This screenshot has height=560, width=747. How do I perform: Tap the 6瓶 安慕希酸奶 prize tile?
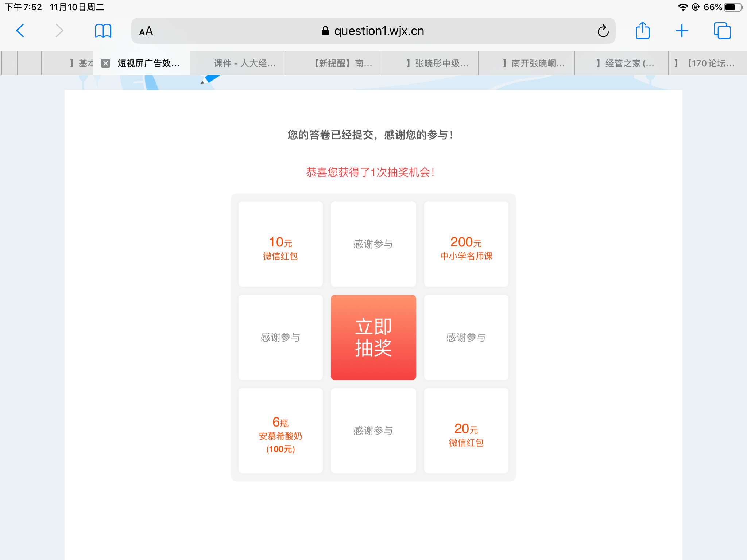[280, 431]
